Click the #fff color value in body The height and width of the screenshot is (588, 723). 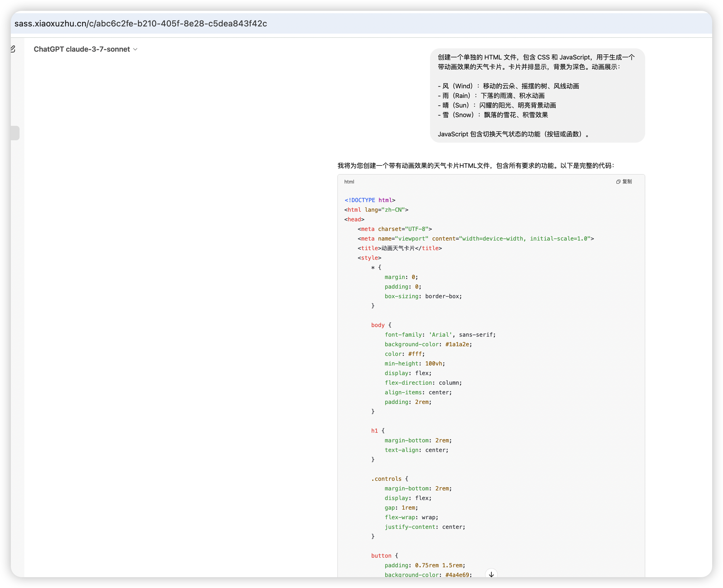tap(415, 354)
